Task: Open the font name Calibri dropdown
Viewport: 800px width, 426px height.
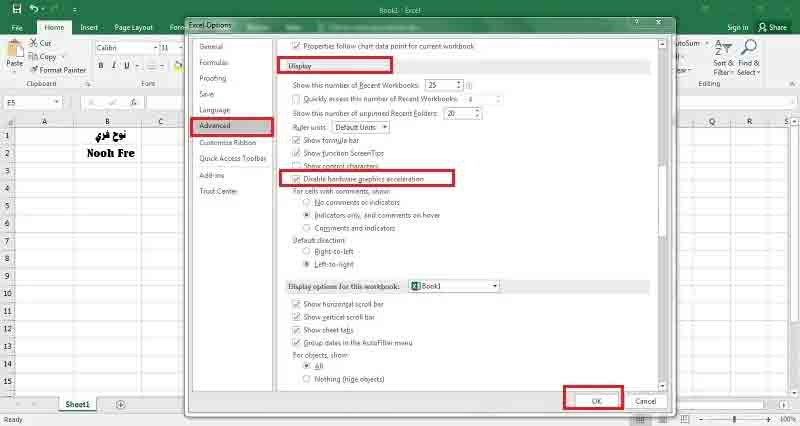Action: pyautogui.click(x=155, y=47)
